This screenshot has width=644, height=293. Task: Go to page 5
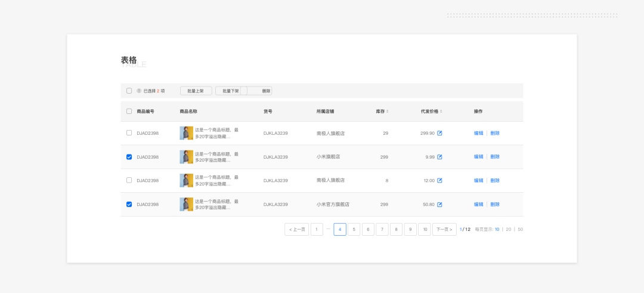tap(354, 229)
